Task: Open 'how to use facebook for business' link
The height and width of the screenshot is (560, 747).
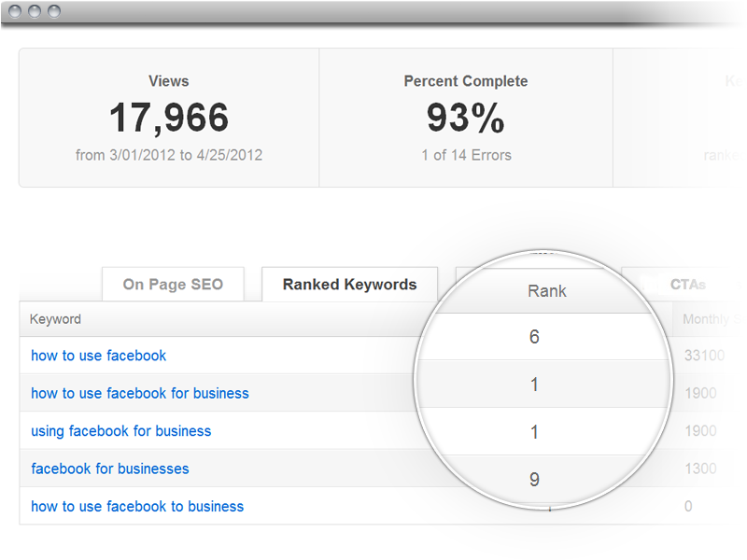Action: point(140,393)
